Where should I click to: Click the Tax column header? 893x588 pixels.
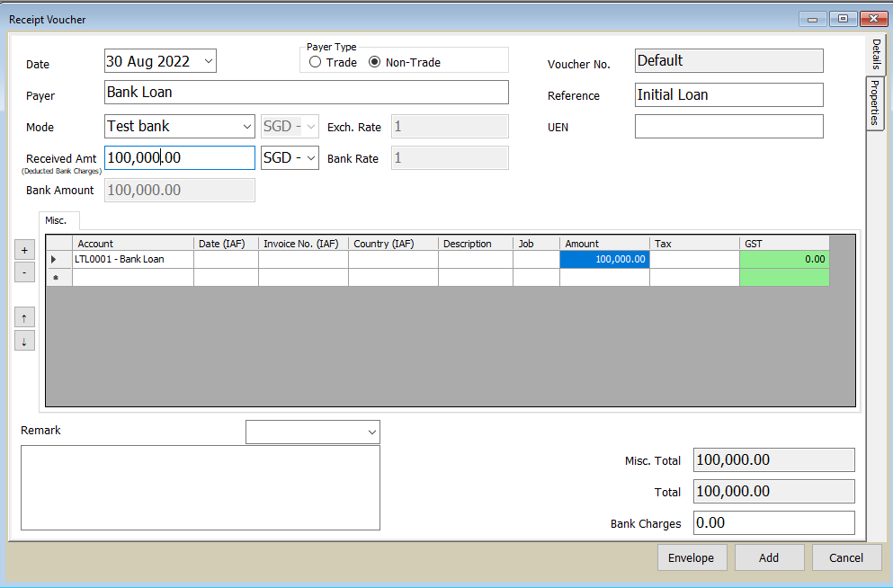pyautogui.click(x=695, y=244)
